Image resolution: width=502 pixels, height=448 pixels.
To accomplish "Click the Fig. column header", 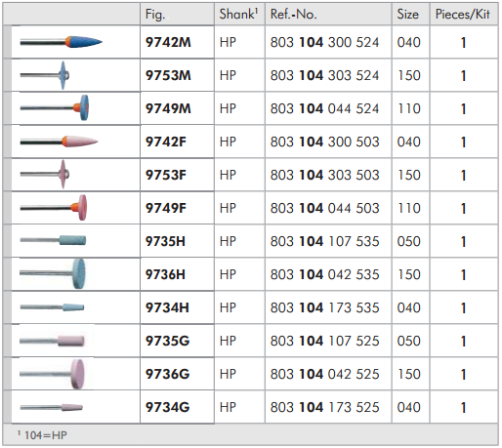I will coord(155,15).
